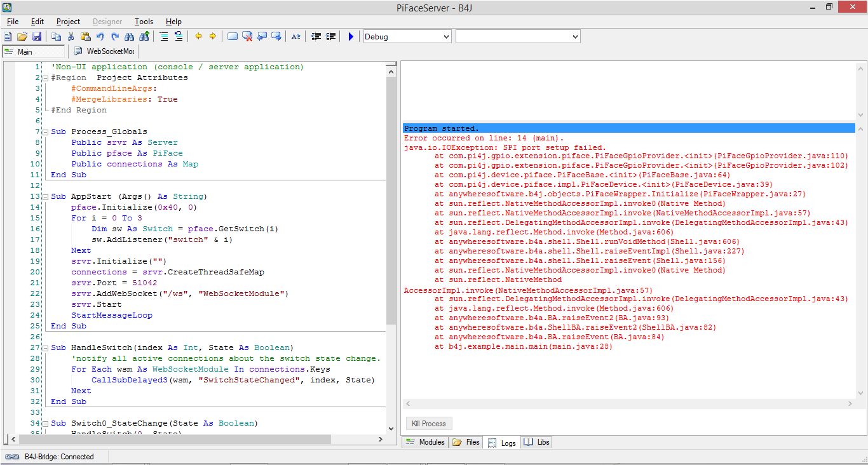Collapse the Project Attributes region
The height and width of the screenshot is (465, 868).
click(45, 78)
